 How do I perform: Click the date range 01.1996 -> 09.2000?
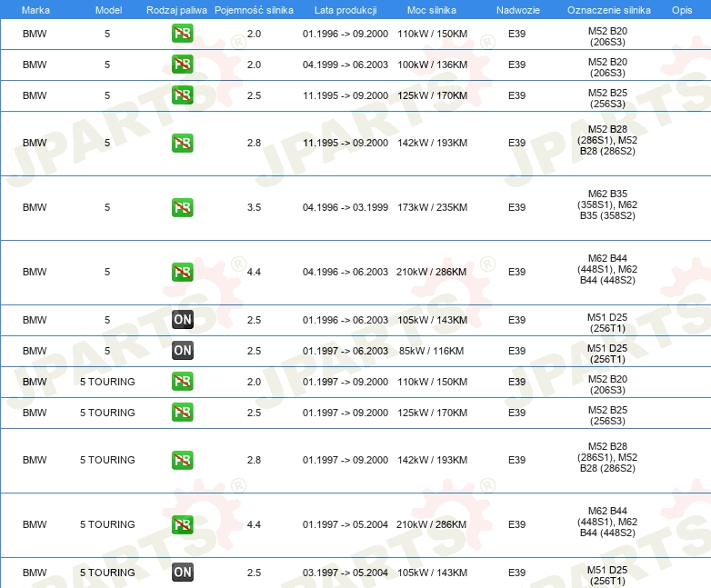345,34
